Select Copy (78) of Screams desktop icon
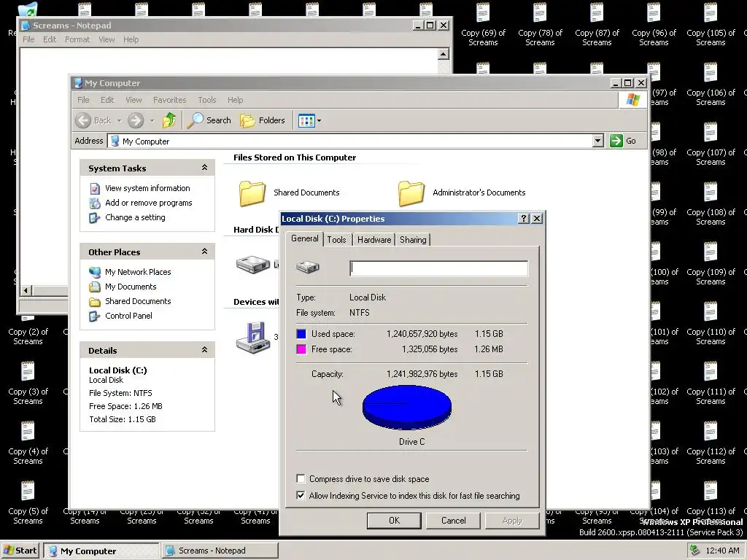This screenshot has width=747, height=560. click(x=540, y=25)
